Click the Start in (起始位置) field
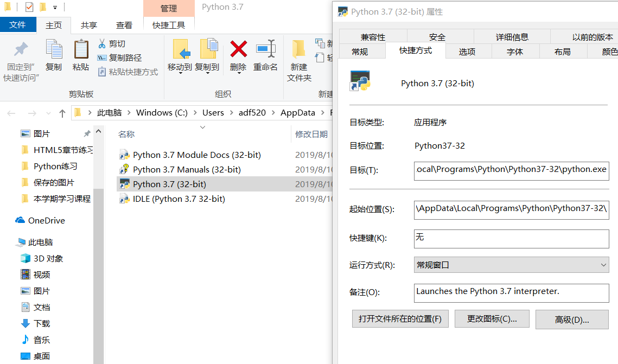Screen dimensions: 618x364 [511, 209]
